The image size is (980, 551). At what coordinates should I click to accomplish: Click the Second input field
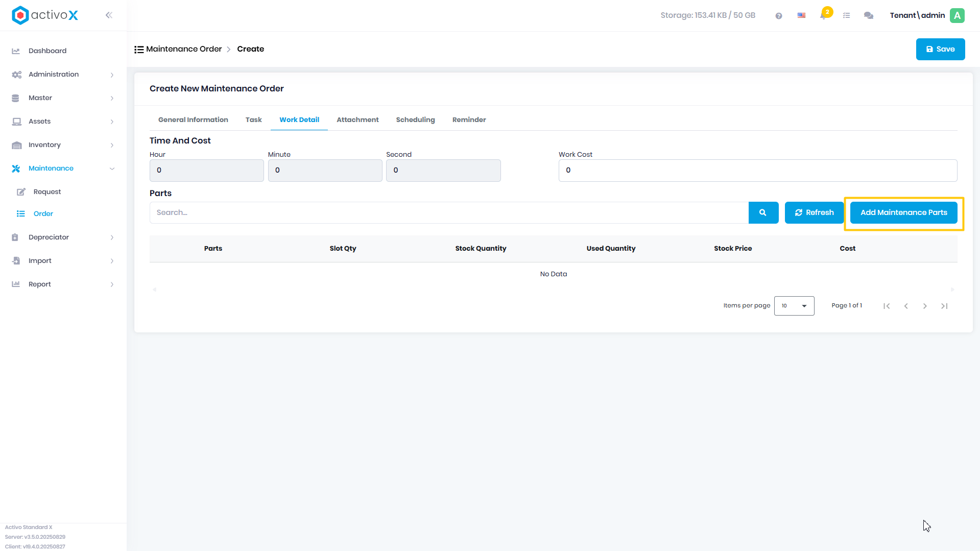pos(443,171)
